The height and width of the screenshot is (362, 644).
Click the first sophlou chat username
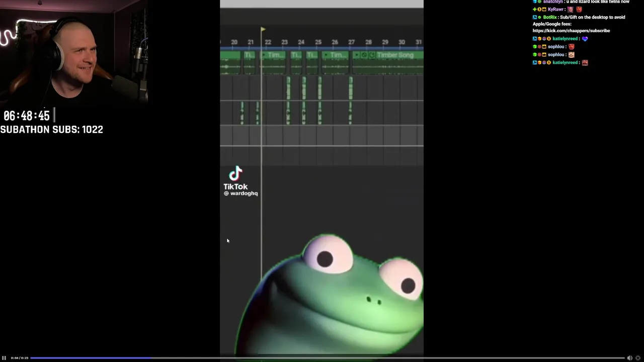click(556, 47)
